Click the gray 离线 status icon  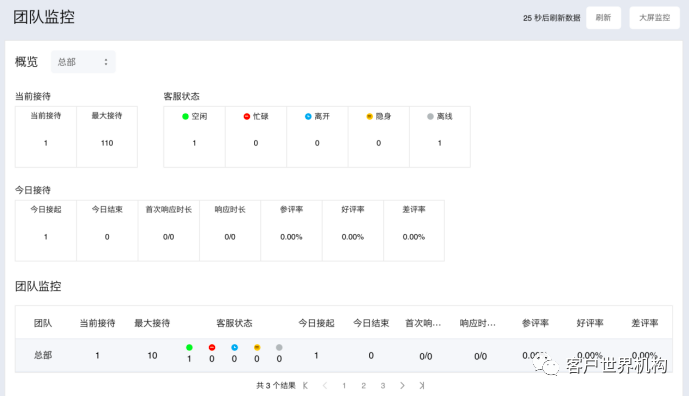(430, 117)
